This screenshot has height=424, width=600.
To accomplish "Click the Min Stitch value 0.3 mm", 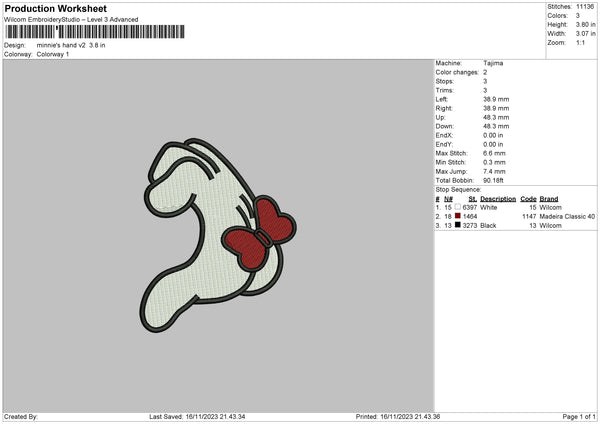I will (494, 162).
